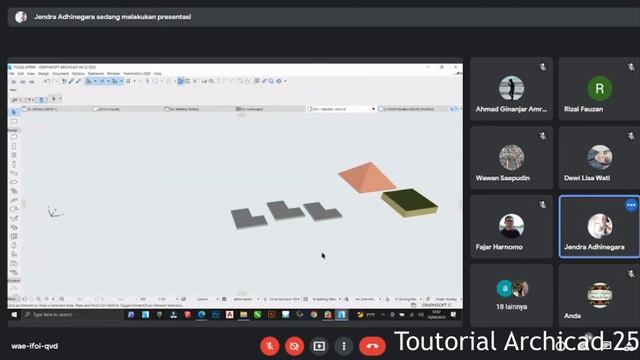Select Wawan Saepudin participant tile

coord(511,158)
